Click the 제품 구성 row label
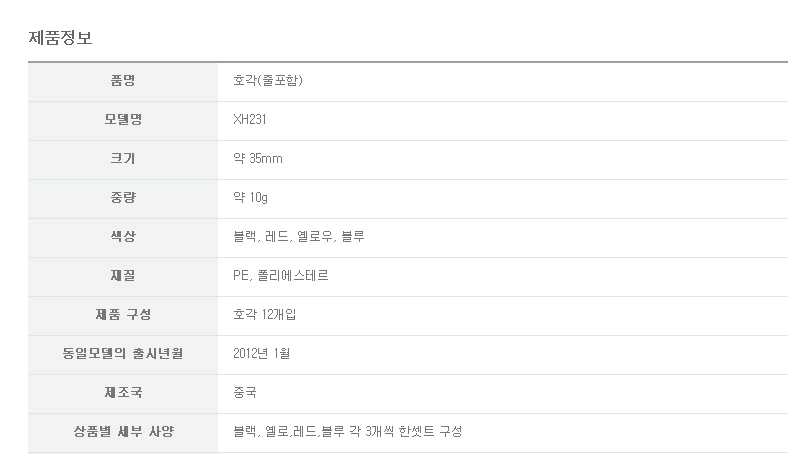The image size is (796, 472). click(123, 315)
